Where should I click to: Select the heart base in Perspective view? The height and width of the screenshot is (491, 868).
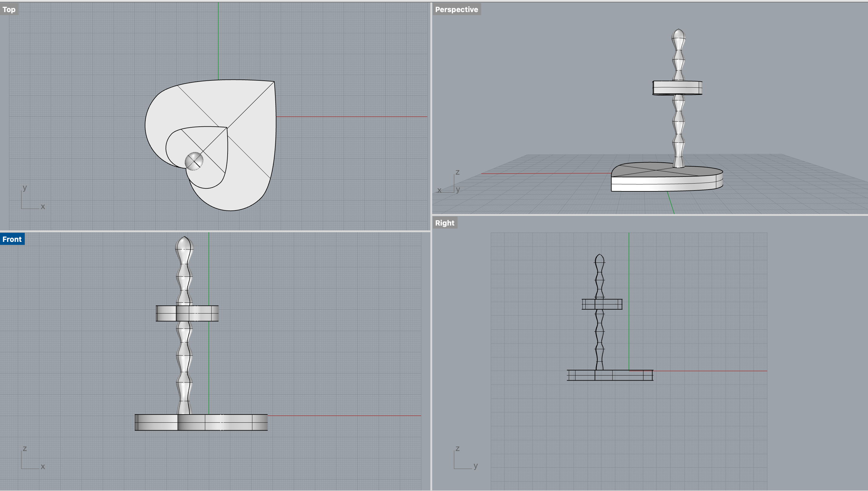coord(667,177)
